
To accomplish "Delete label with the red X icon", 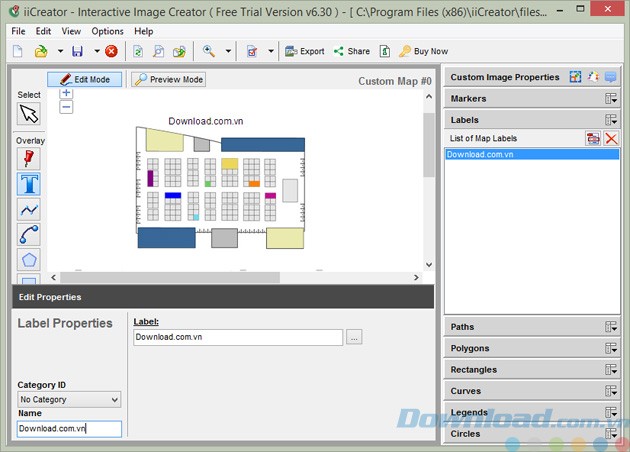I will (611, 138).
